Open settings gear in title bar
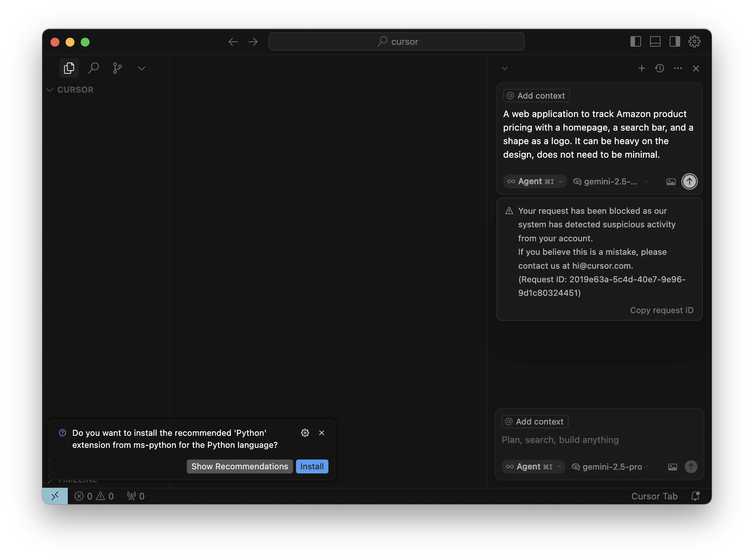The height and width of the screenshot is (560, 754). (694, 41)
